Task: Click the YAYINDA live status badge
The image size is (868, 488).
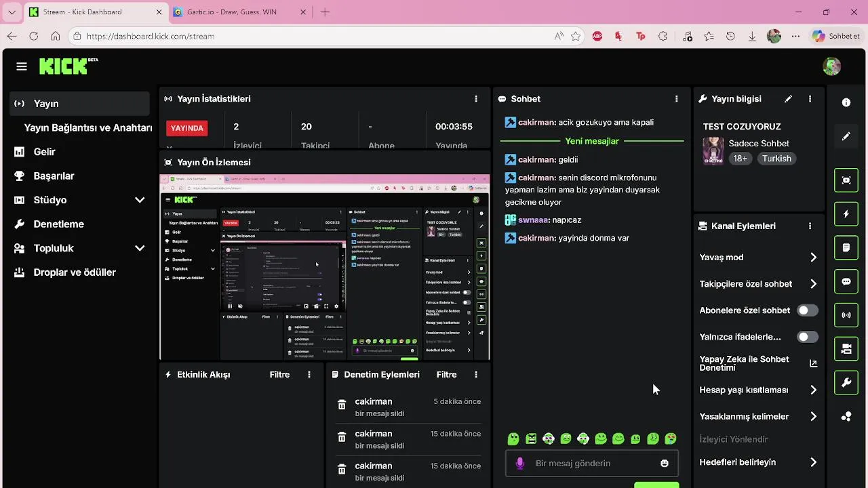Action: (186, 128)
